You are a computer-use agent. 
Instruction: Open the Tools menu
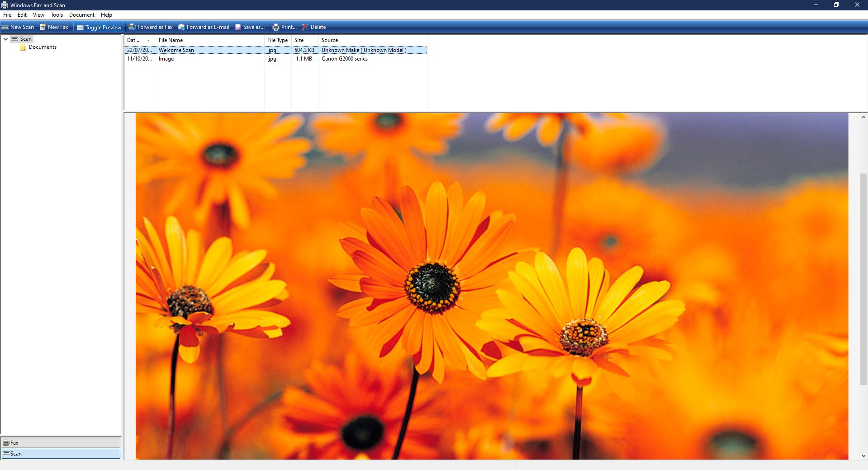tap(57, 15)
